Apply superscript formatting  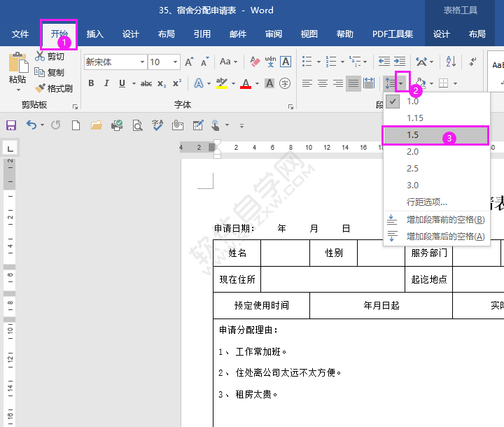point(177,83)
